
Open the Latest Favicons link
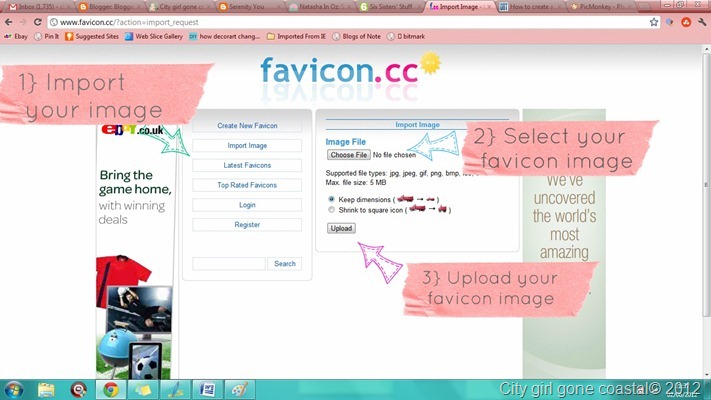coord(247,165)
